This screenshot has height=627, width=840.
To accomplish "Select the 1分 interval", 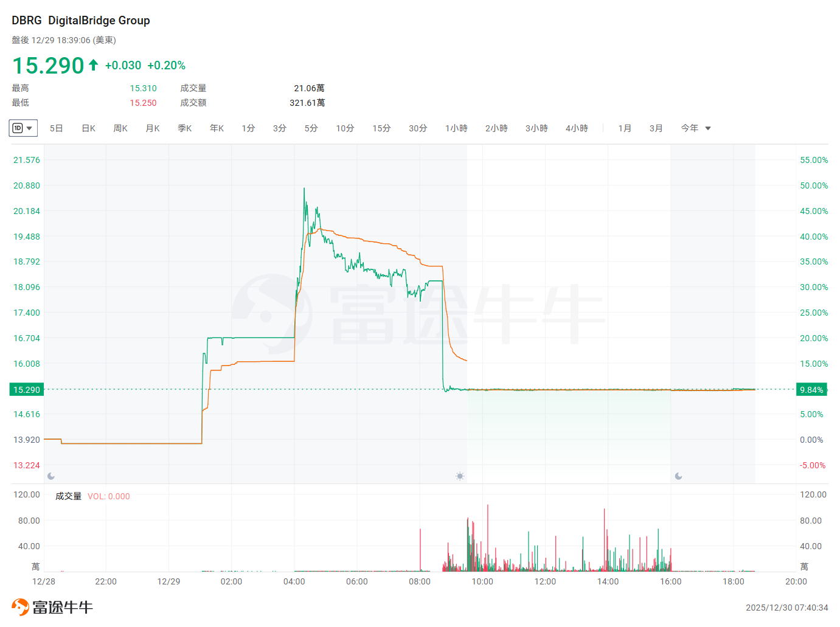I will click(248, 128).
